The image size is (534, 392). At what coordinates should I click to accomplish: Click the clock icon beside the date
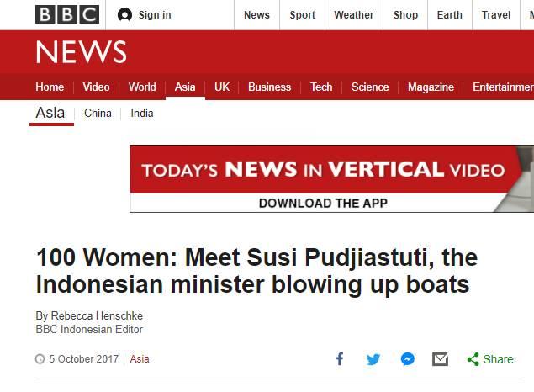(40, 359)
